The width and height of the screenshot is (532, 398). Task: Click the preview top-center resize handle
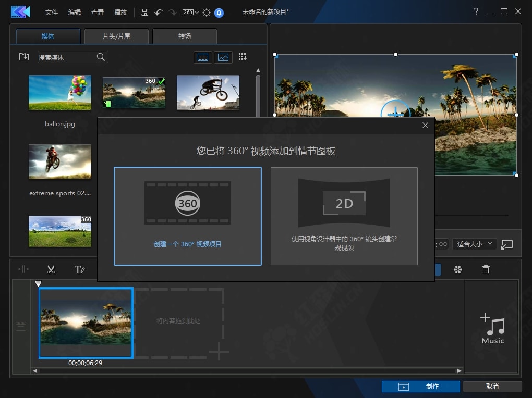(395, 55)
